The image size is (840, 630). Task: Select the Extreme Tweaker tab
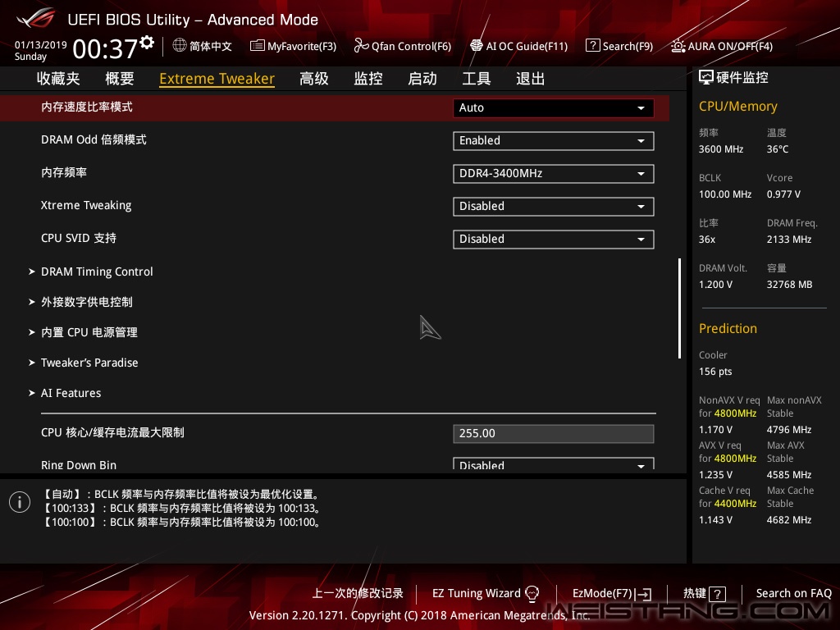[x=217, y=79]
